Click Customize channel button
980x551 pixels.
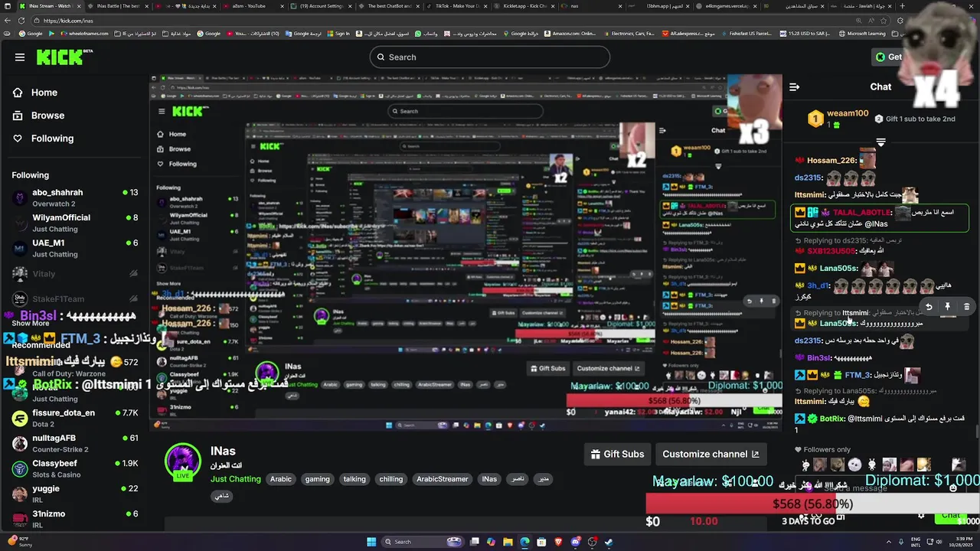pos(710,454)
